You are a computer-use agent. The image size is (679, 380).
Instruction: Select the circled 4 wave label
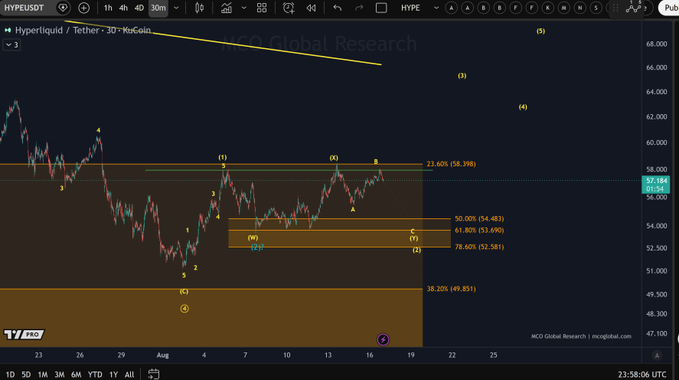tap(184, 309)
